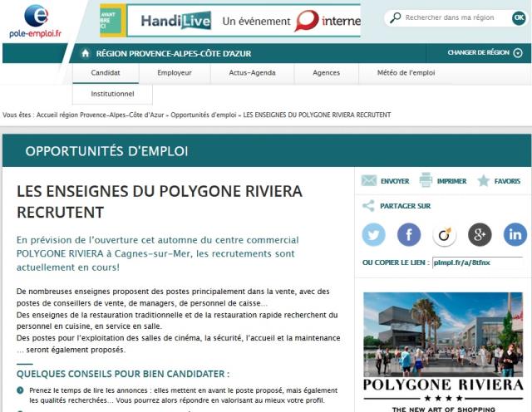Click the Opportunités d'emploi header banner
Image resolution: width=532 pixels, height=412 pixels.
tap(267, 150)
